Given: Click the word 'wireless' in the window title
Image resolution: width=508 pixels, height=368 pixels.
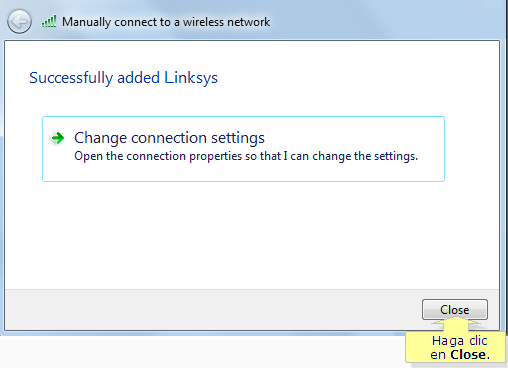Looking at the screenshot, I should [x=203, y=22].
